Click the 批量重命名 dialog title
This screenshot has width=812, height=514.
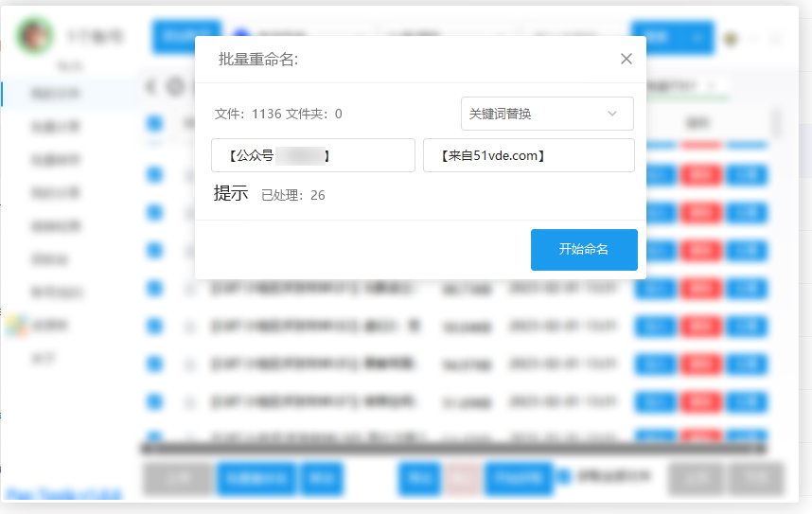click(x=258, y=60)
